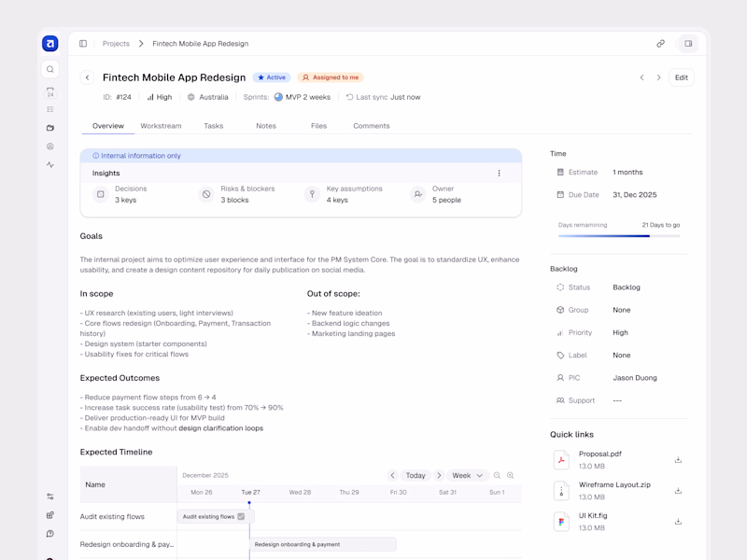Open the projects folder icon in sidebar
The height and width of the screenshot is (560, 747).
50,128
